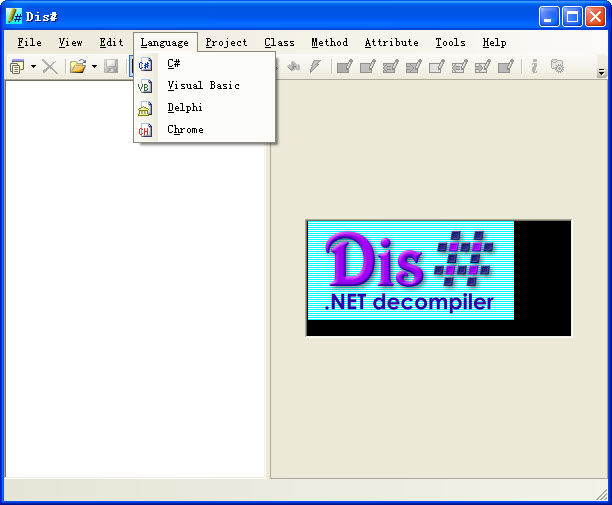Click the italic i info icon
The width and height of the screenshot is (612, 505).
pyautogui.click(x=534, y=67)
